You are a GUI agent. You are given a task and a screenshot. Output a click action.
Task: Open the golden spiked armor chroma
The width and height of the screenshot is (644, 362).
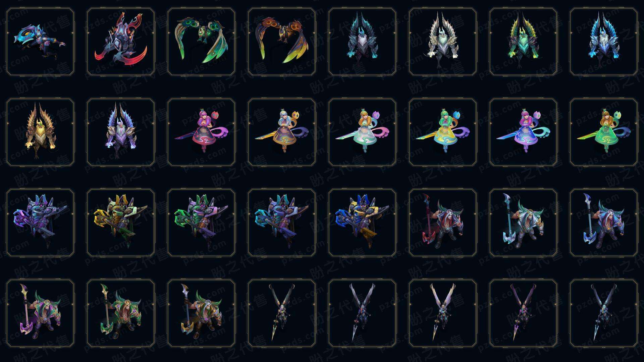tap(40, 132)
